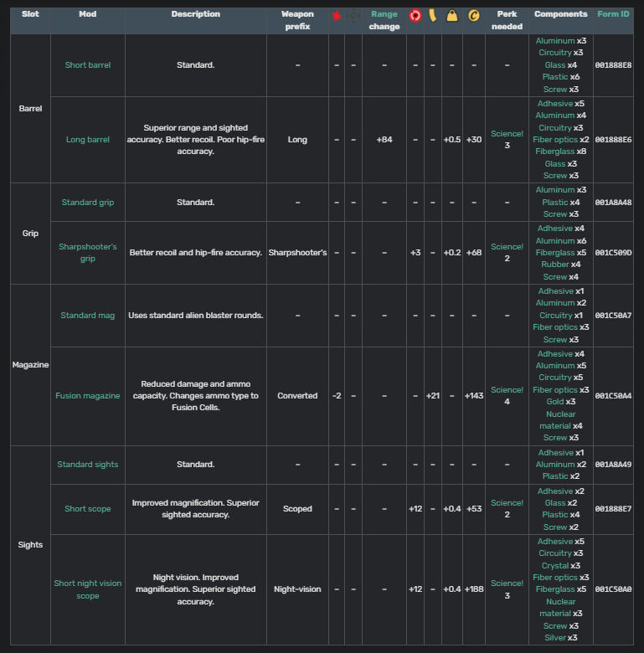Open the Form ID header link
Screen dimensions: 644x653
[x=613, y=14]
